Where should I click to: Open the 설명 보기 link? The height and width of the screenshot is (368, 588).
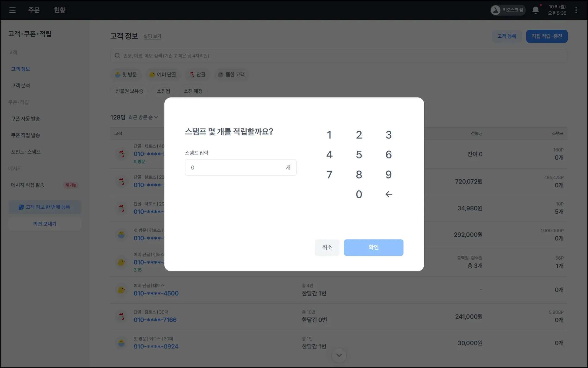coord(152,36)
